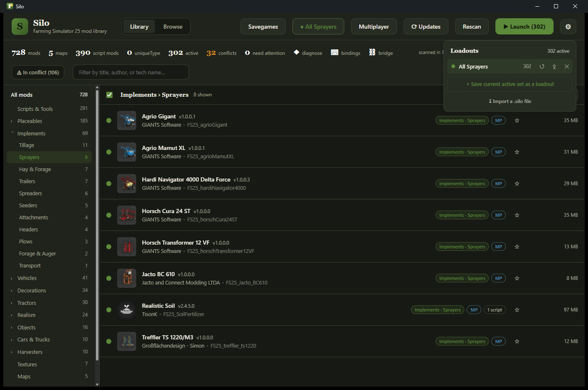Star the Jacto BC 610 mod
588x390 pixels.
[517, 278]
